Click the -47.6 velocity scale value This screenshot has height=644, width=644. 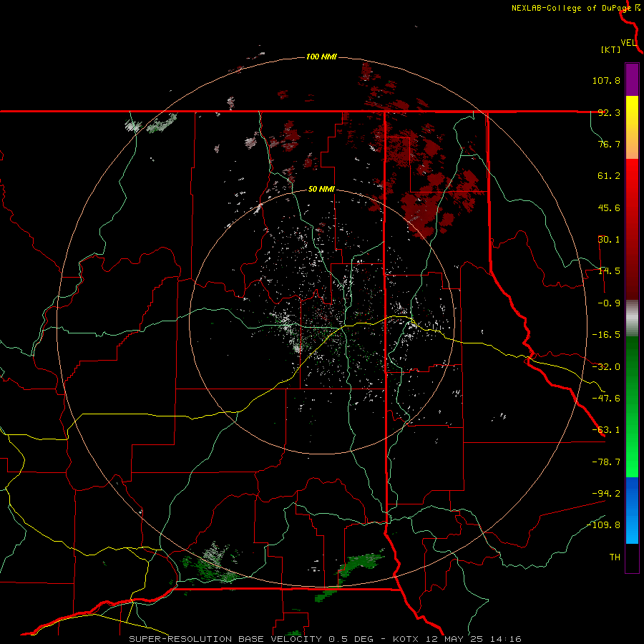pyautogui.click(x=606, y=399)
